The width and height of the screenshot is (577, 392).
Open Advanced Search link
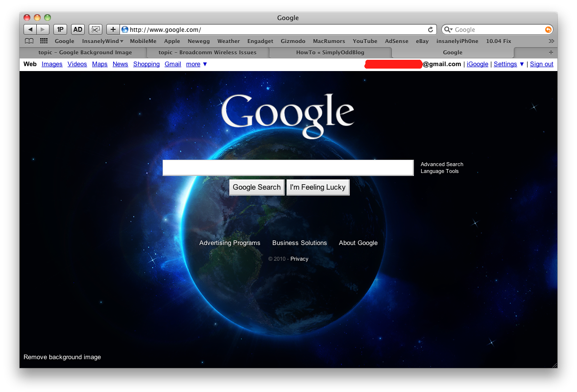(x=442, y=164)
